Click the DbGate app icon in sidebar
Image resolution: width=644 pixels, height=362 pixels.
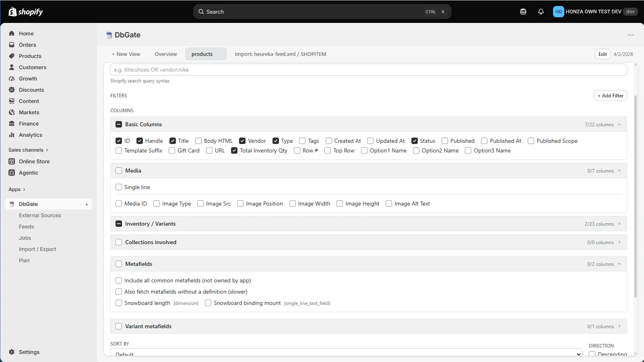(12, 204)
